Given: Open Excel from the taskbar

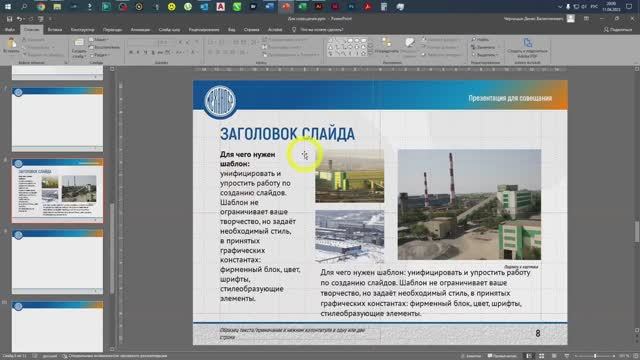Looking at the screenshot, I should point(302,7).
